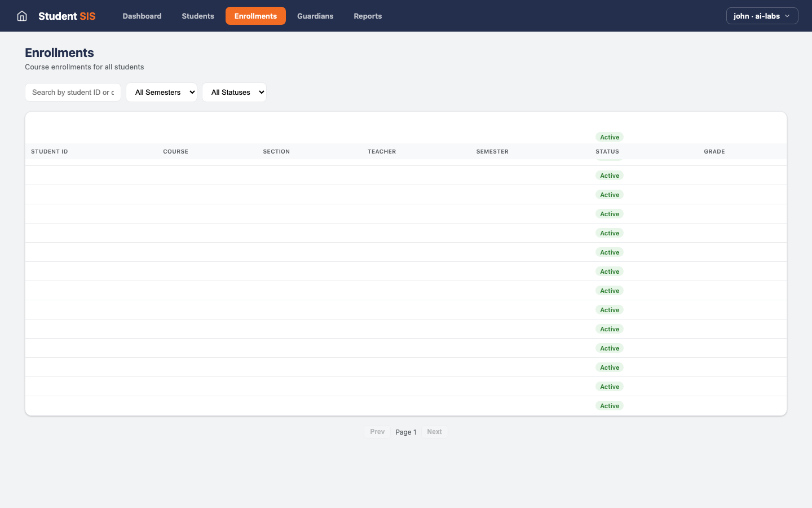Sort by the STUDENT ID column header
This screenshot has height=508, width=812.
pyautogui.click(x=49, y=151)
